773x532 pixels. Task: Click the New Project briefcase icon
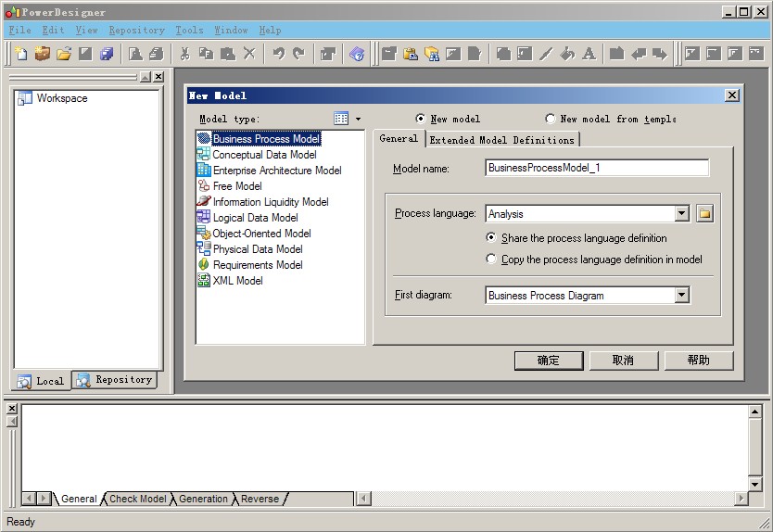[43, 53]
